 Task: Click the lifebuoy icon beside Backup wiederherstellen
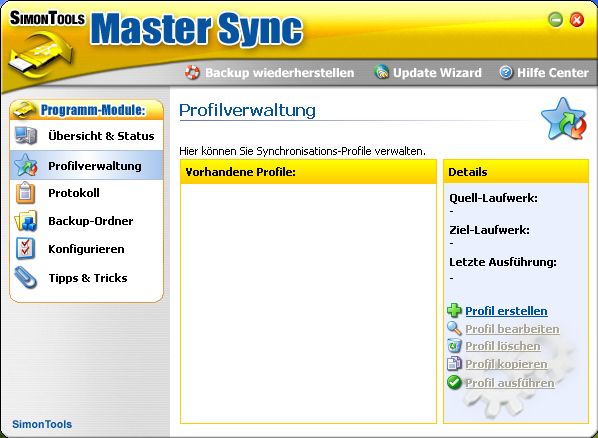tap(192, 72)
